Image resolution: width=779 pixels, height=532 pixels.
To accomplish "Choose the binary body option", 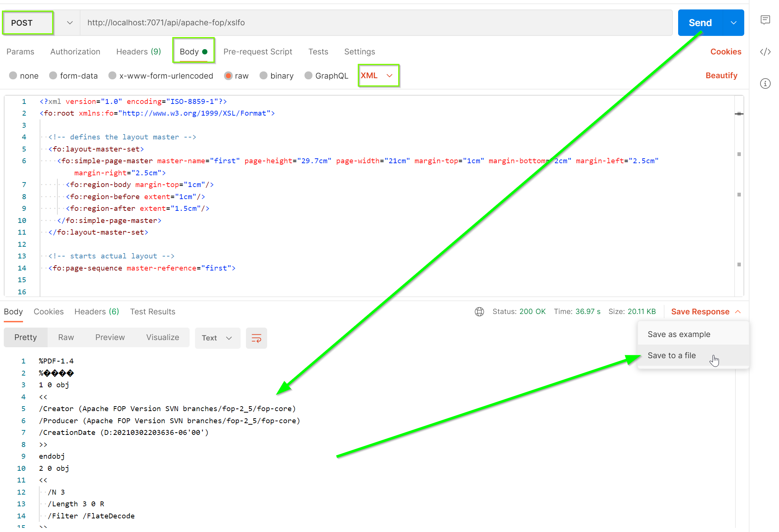I will coord(264,76).
